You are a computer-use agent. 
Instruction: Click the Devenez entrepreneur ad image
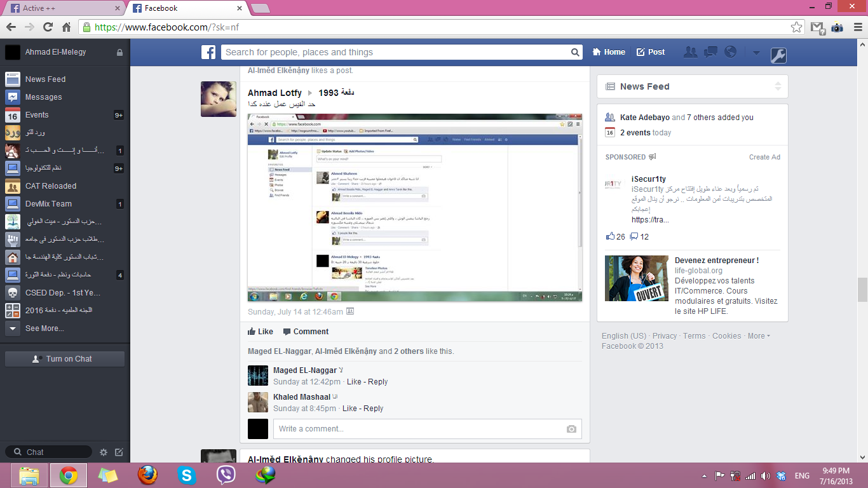click(x=637, y=278)
